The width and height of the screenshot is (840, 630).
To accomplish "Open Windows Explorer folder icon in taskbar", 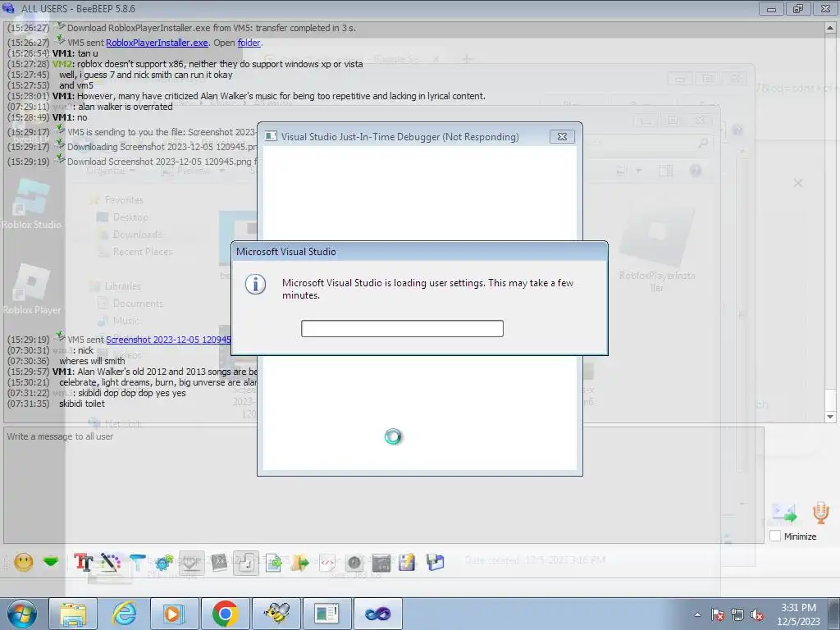I will [x=73, y=614].
